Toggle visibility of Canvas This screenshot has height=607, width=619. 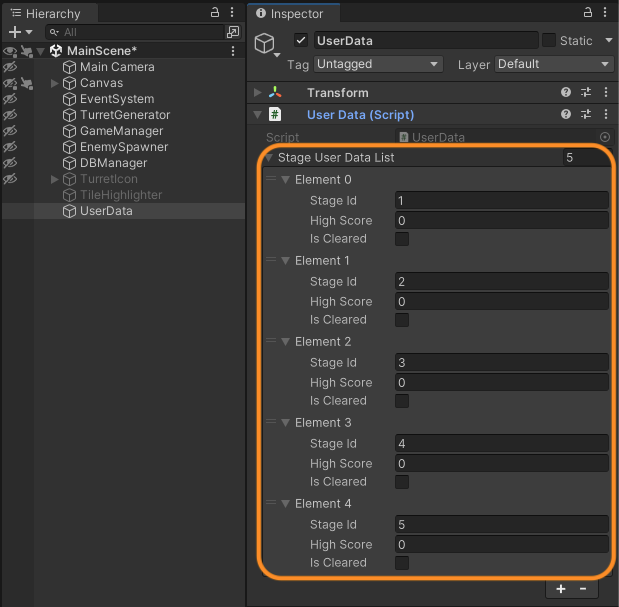10,83
